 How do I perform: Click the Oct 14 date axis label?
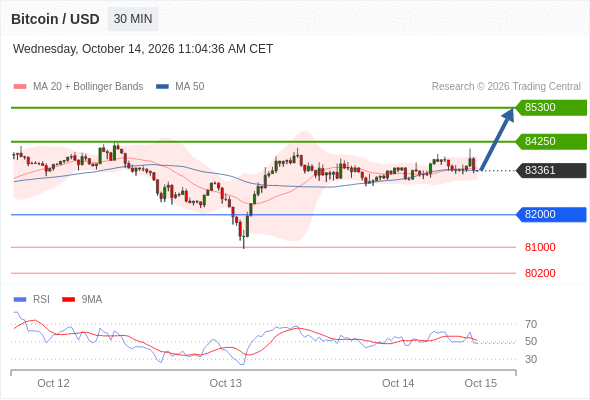pos(398,383)
